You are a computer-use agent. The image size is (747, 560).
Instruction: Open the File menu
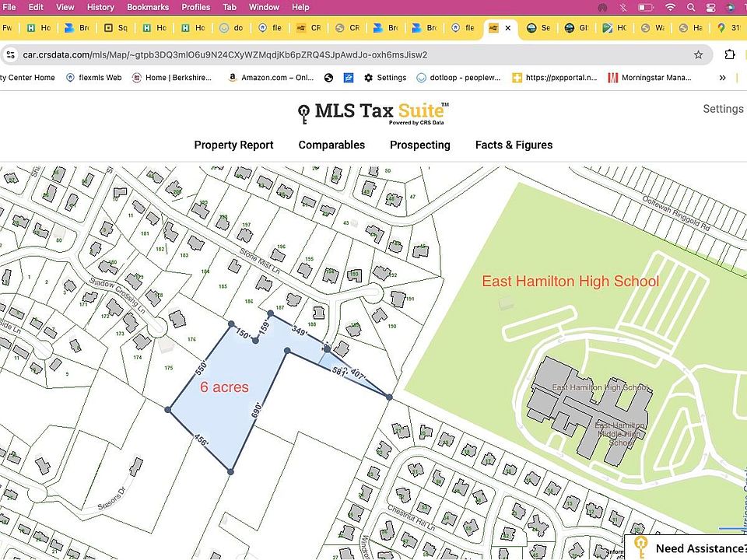point(9,7)
